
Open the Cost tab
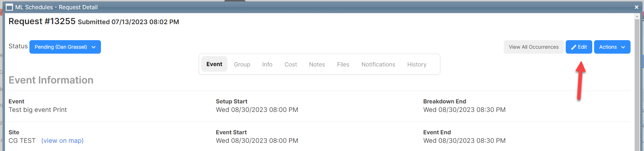click(x=290, y=64)
